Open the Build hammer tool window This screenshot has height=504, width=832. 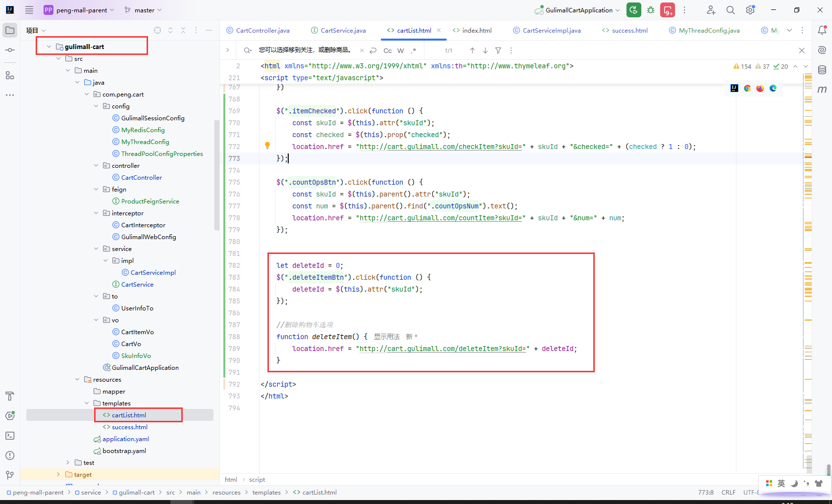pos(10,396)
